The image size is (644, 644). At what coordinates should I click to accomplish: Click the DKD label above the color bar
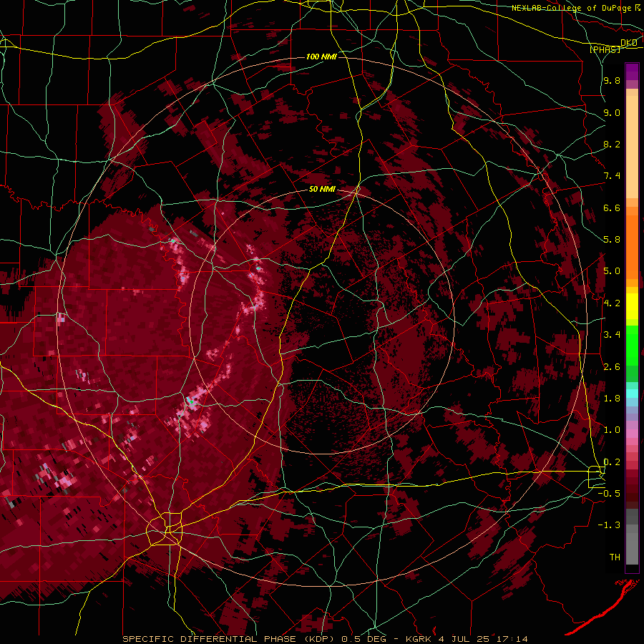[x=629, y=43]
